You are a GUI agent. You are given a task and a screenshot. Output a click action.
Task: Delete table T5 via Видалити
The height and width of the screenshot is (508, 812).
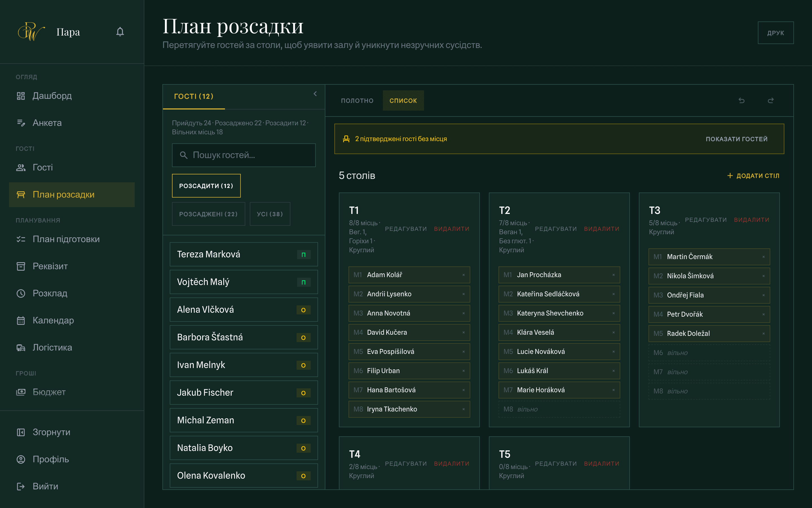coord(602,464)
